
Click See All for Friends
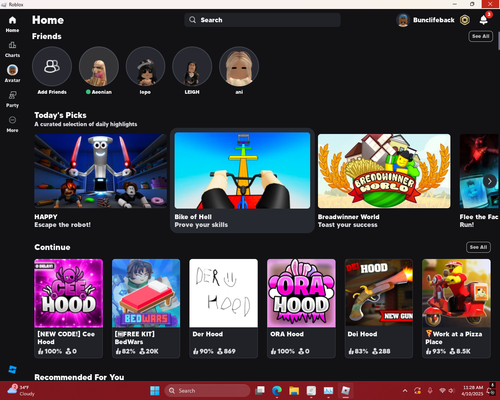pos(481,36)
